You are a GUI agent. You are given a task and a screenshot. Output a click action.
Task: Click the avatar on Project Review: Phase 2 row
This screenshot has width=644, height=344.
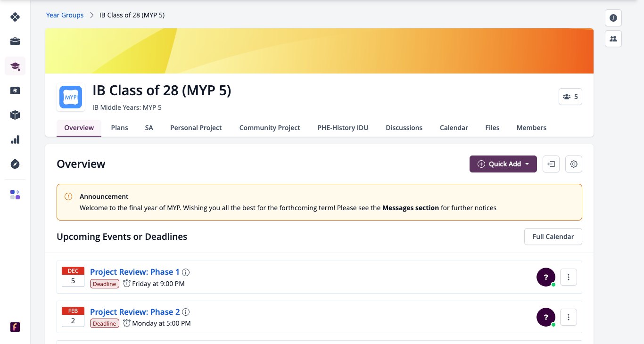(546, 317)
